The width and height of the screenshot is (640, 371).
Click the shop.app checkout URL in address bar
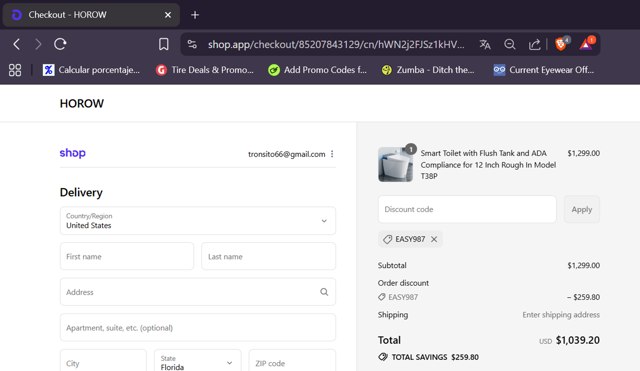pyautogui.click(x=336, y=44)
